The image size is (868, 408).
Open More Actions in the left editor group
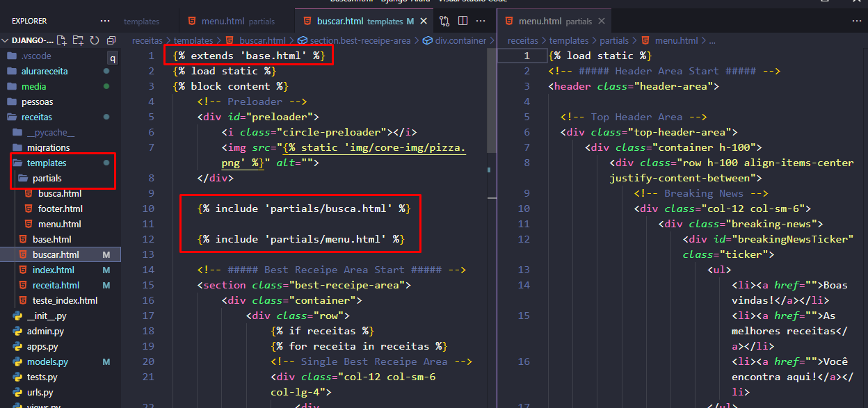[480, 21]
